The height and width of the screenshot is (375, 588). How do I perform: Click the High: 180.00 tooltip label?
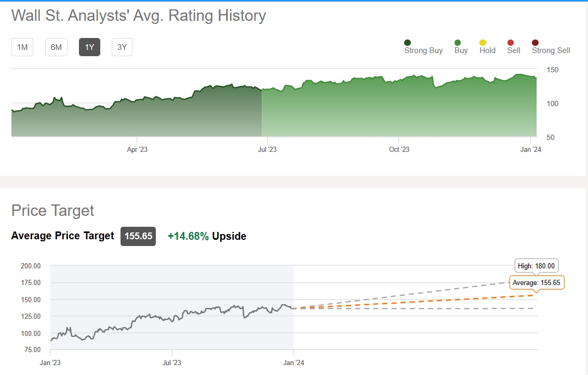click(536, 266)
